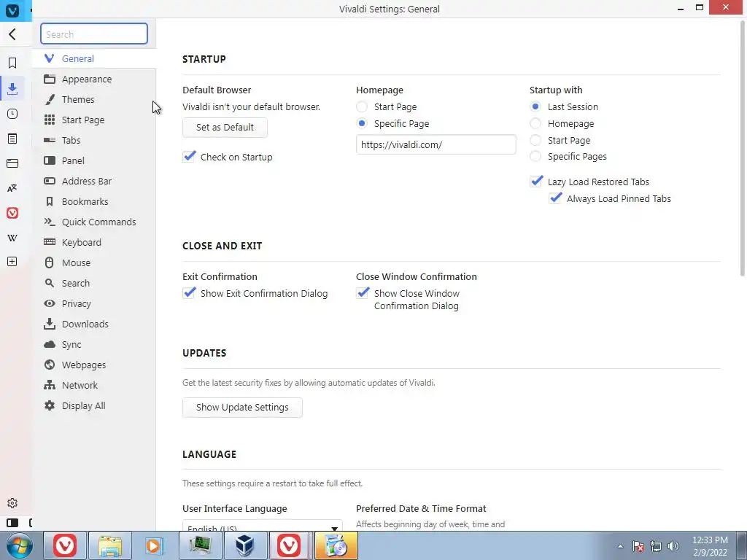Toggle the panel visibility icon in the status bar
Image resolution: width=747 pixels, height=560 pixels.
(12, 522)
